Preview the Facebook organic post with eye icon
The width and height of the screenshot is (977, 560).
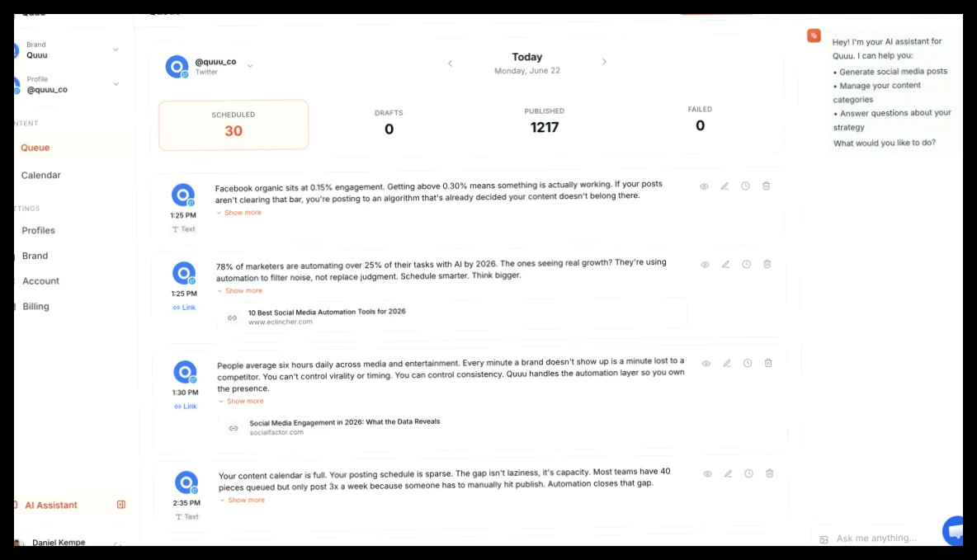point(704,186)
